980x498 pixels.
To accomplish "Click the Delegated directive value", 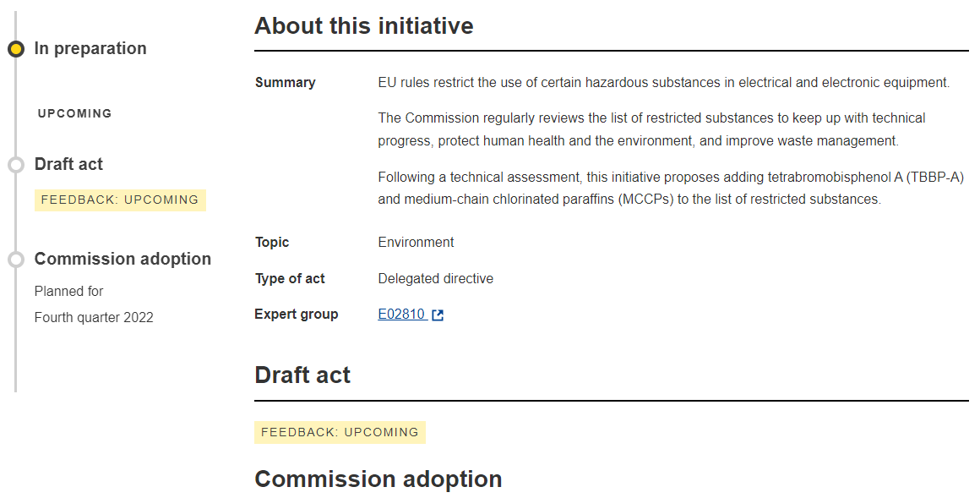I will click(x=435, y=279).
